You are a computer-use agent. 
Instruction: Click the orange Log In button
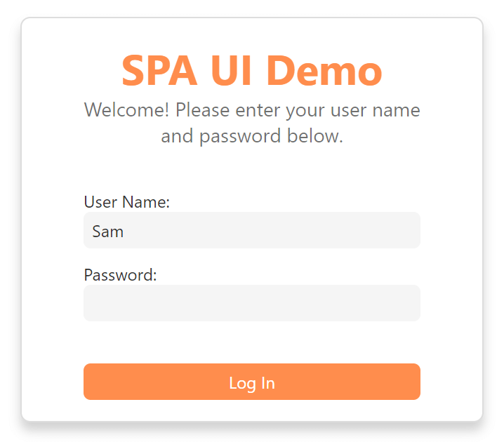(x=251, y=382)
